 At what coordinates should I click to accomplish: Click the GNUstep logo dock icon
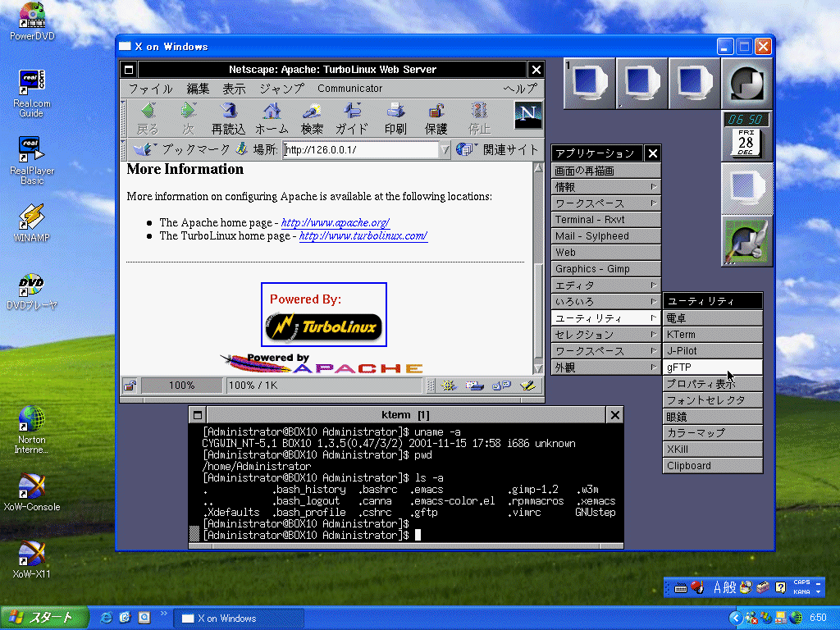tap(746, 84)
